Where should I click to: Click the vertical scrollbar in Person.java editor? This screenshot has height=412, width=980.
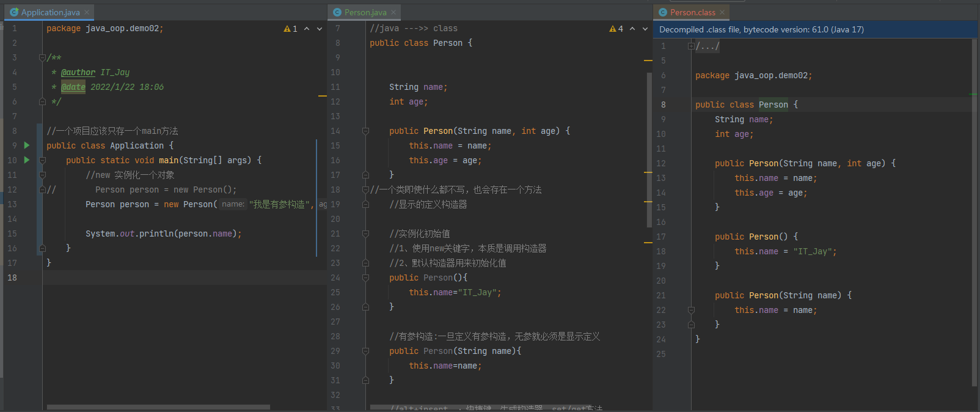click(x=649, y=150)
